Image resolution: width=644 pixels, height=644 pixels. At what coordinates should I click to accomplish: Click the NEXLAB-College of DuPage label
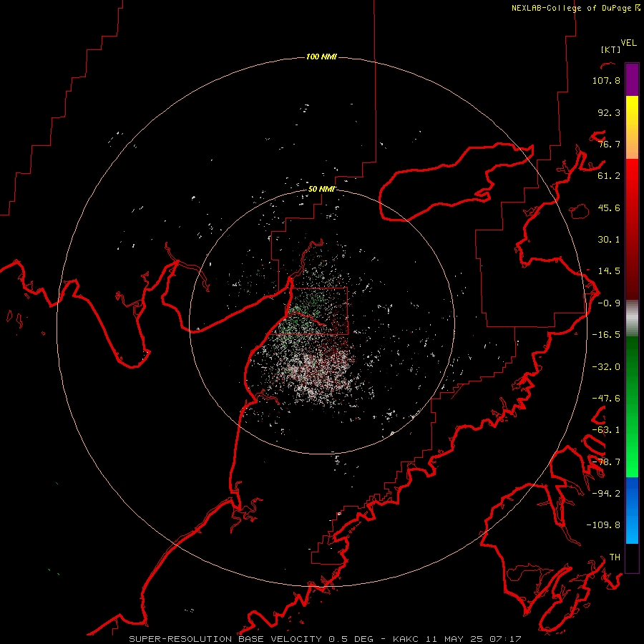575,8
